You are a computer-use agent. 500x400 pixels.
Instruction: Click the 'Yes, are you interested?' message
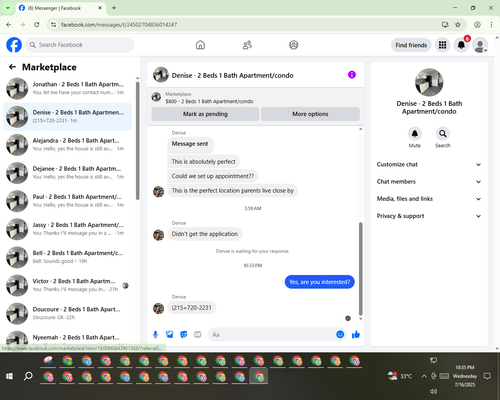pyautogui.click(x=319, y=282)
